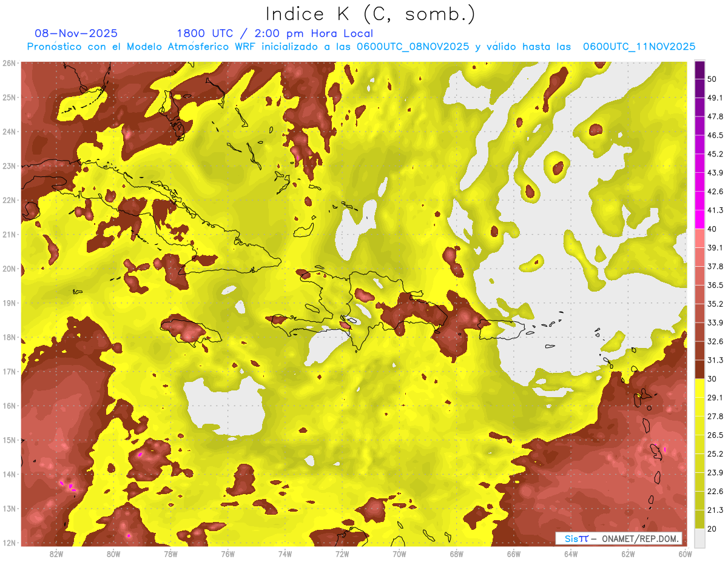Image resolution: width=728 pixels, height=562 pixels.
Task: Click the color scale value 21.3
Action: point(715,510)
